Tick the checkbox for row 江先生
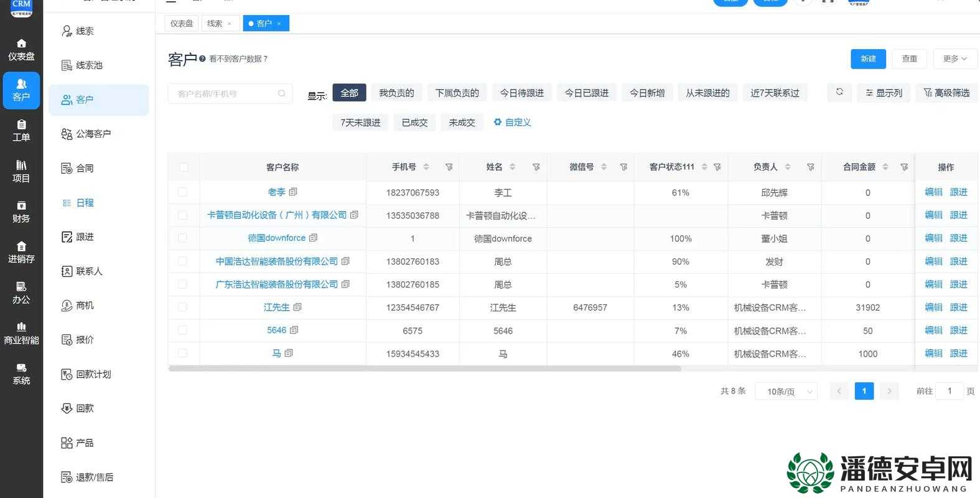Viewport: 980px width, 498px height. click(x=182, y=307)
